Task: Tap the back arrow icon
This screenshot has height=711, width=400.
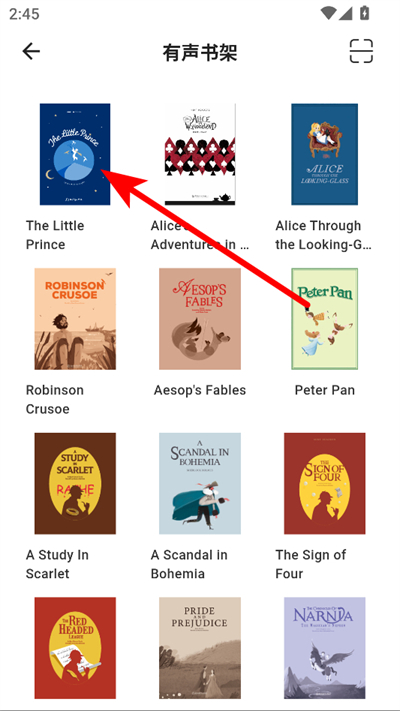Action: [x=31, y=51]
